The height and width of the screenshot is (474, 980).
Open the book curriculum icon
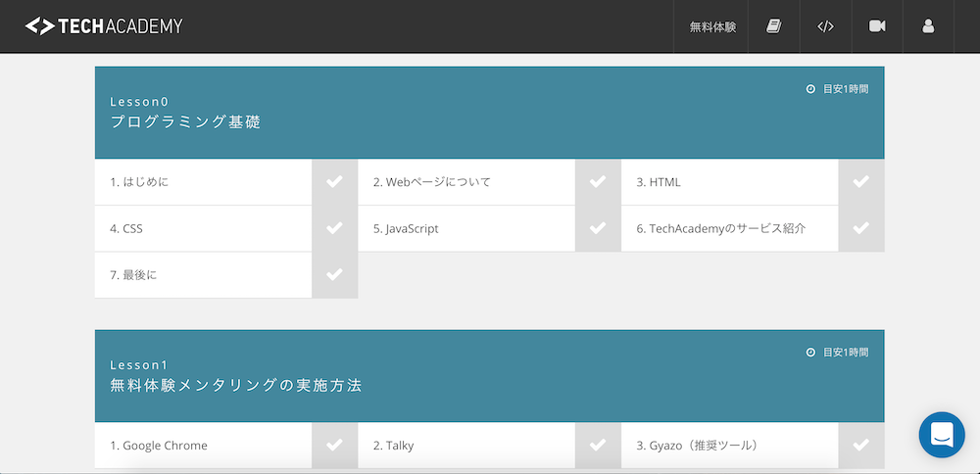click(774, 26)
